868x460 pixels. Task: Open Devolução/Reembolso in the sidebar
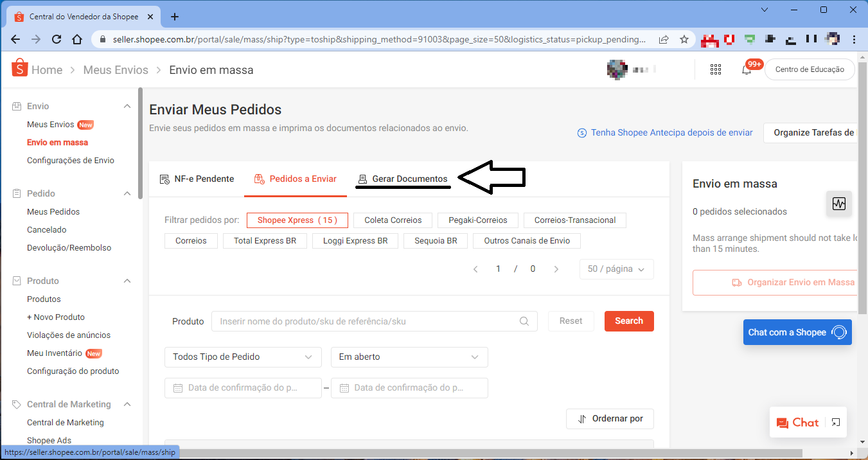[x=69, y=248]
